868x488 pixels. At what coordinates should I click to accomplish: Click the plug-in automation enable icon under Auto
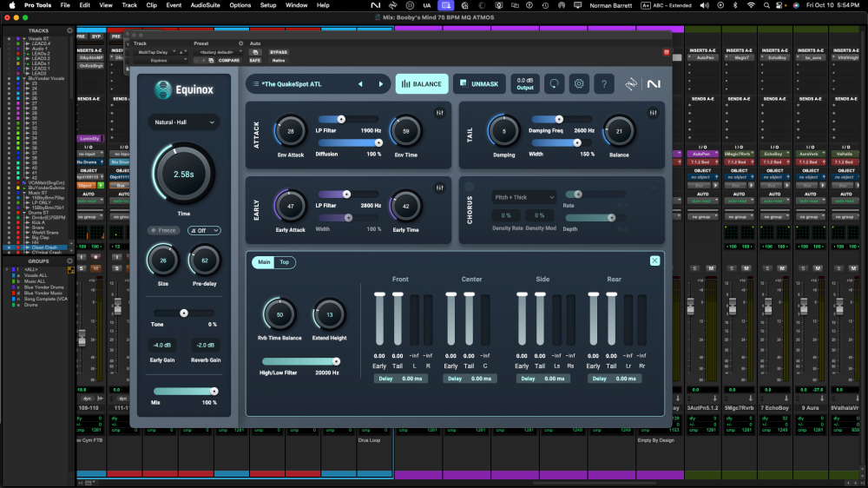click(x=255, y=52)
